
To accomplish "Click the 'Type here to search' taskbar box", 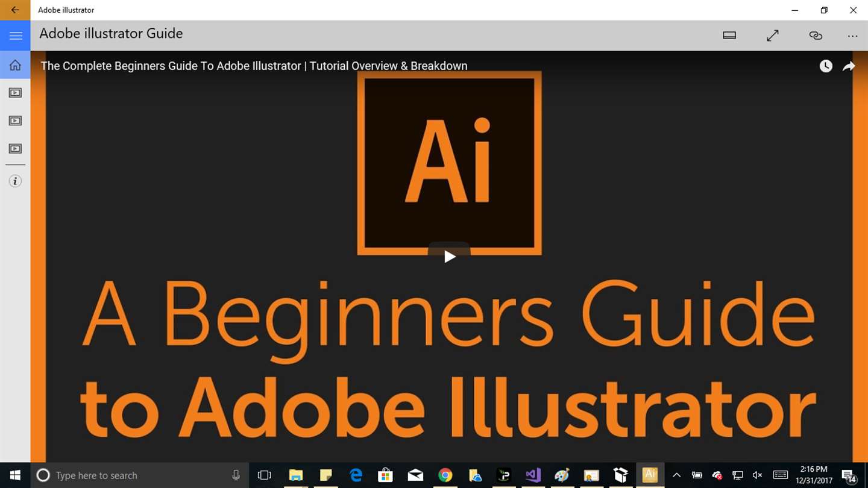I will tap(139, 475).
